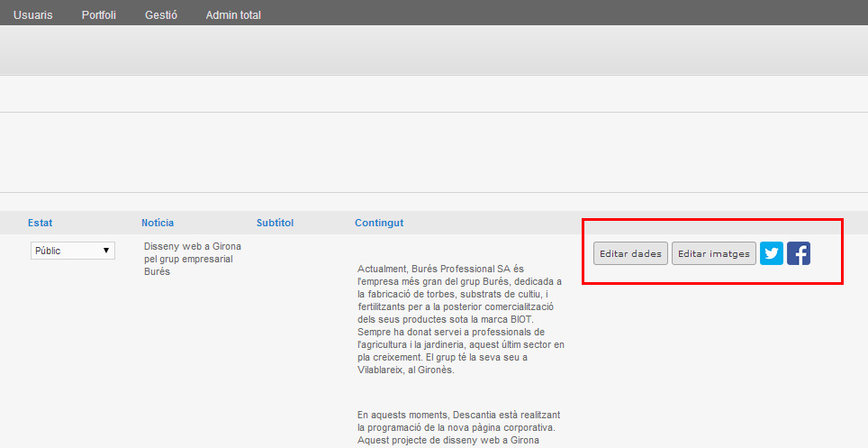This screenshot has width=868, height=448.
Task: Open the Admin total menu
Action: (233, 15)
